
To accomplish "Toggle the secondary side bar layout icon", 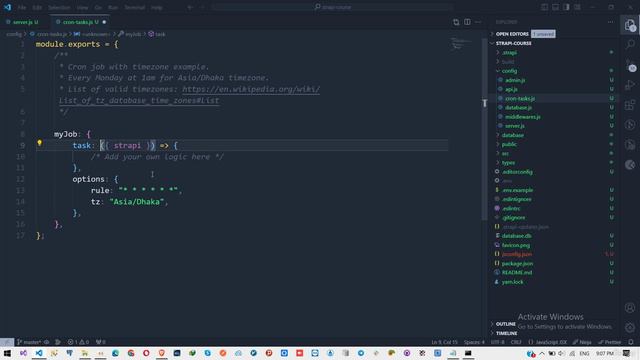I will [x=566, y=7].
